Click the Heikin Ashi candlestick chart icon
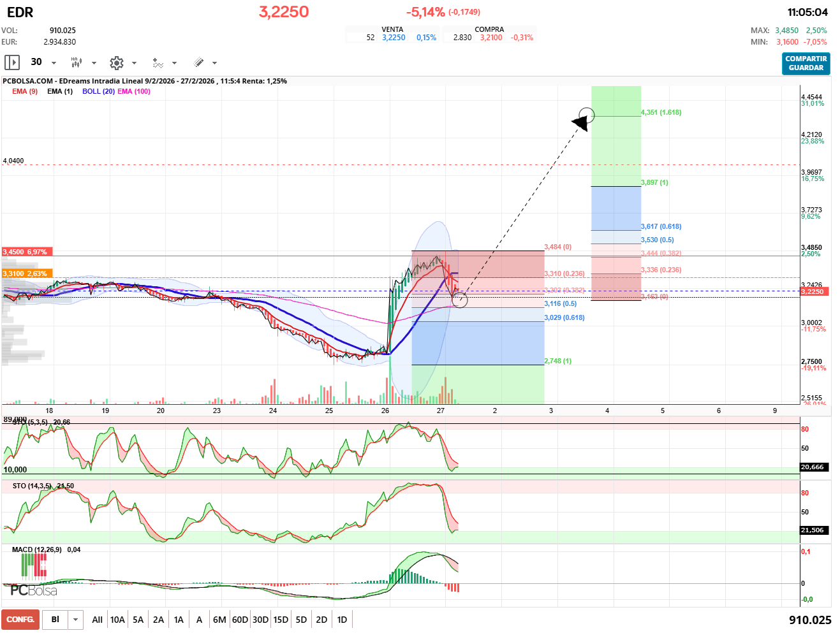Image resolution: width=840 pixels, height=633 pixels. [x=76, y=62]
